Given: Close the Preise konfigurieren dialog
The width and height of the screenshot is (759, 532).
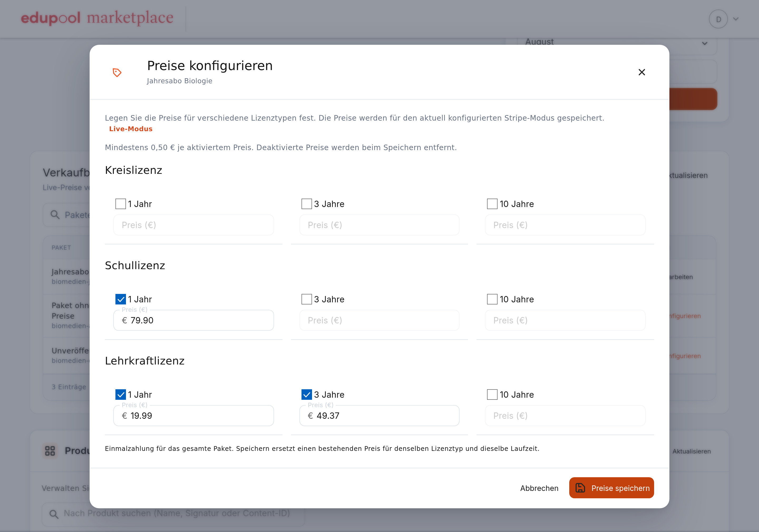Looking at the screenshot, I should (641, 72).
